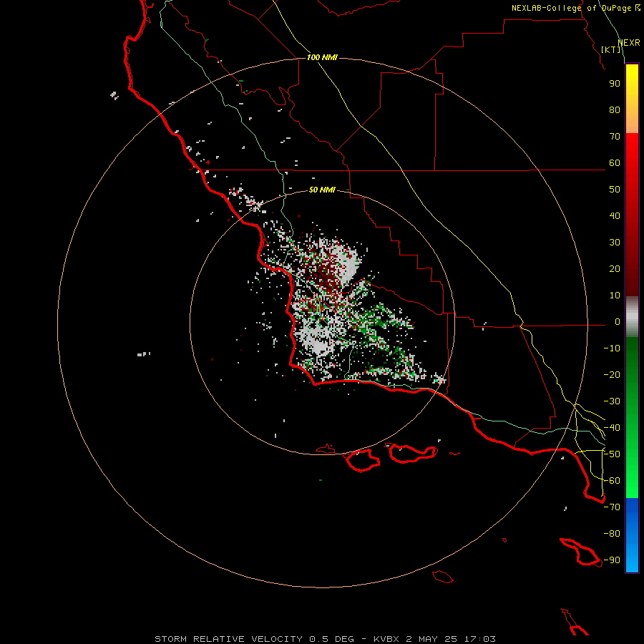Click the 40 value on velocity scale
644x644 pixels.
click(615, 216)
